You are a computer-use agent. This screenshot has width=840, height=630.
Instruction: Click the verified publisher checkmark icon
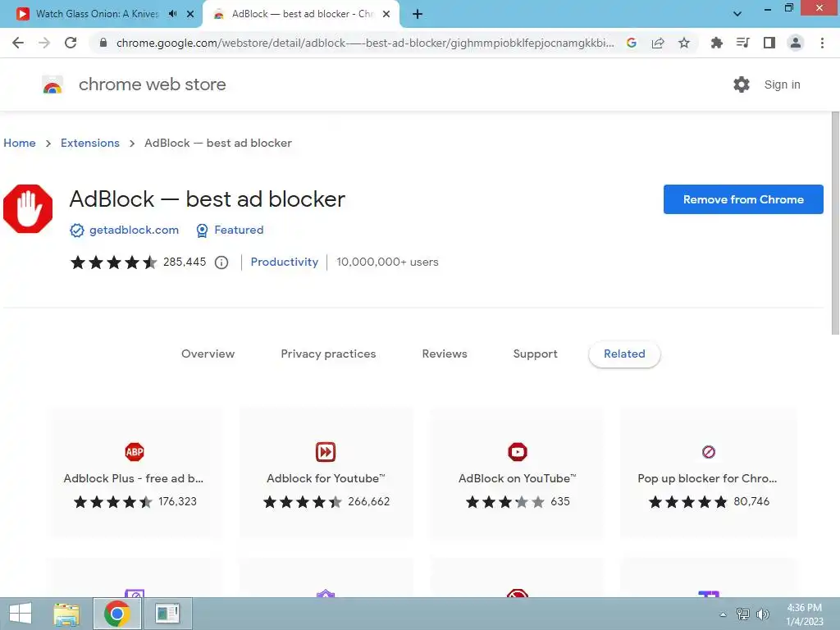[x=77, y=231]
